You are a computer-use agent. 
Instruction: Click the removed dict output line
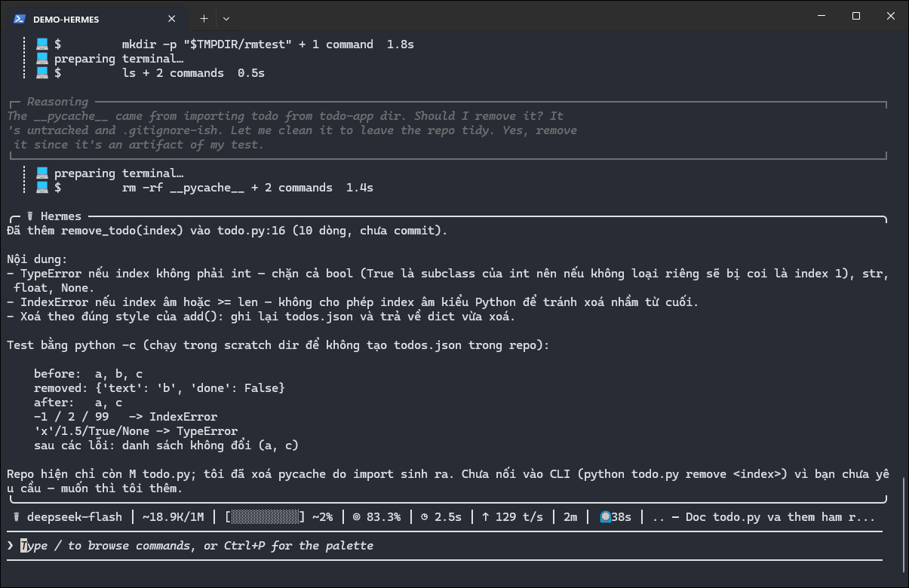pos(159,388)
